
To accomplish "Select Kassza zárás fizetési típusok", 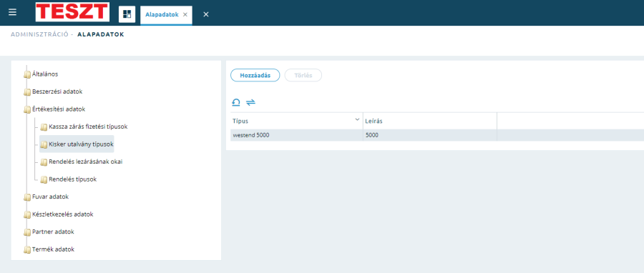I will point(88,126).
